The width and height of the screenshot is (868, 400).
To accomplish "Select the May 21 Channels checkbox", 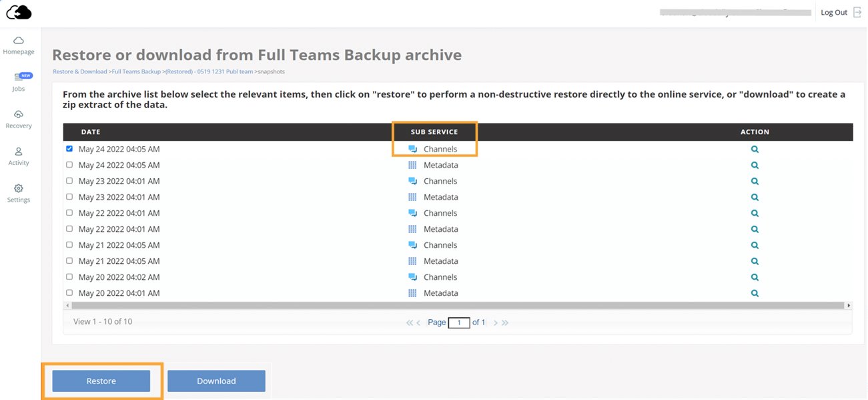I will coord(69,245).
